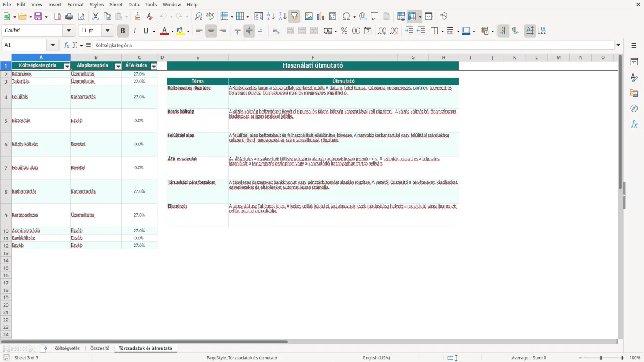
Task: Click zoom percentage 100%
Action: (x=635, y=358)
